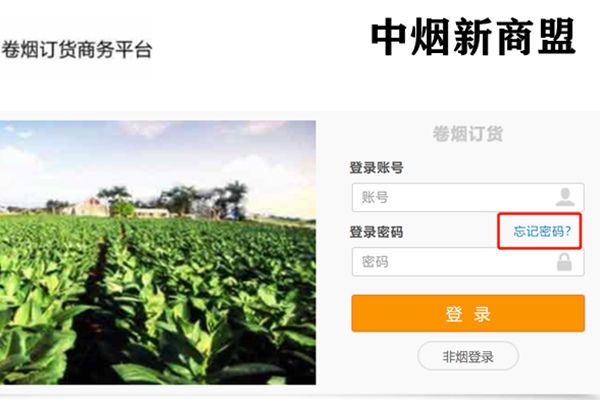Click the 登录账号 field label
The height and width of the screenshot is (400, 600).
(x=376, y=168)
